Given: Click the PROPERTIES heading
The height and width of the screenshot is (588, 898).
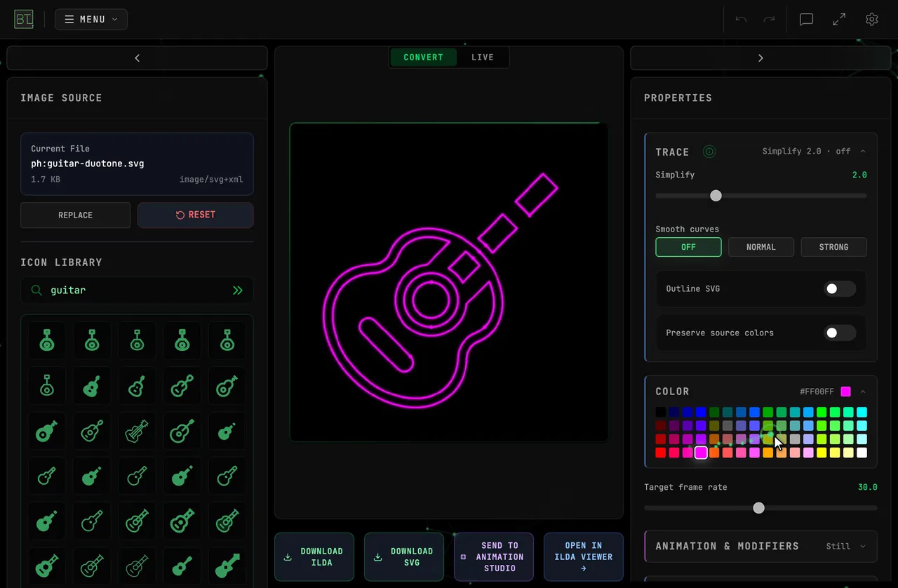Looking at the screenshot, I should point(678,98).
